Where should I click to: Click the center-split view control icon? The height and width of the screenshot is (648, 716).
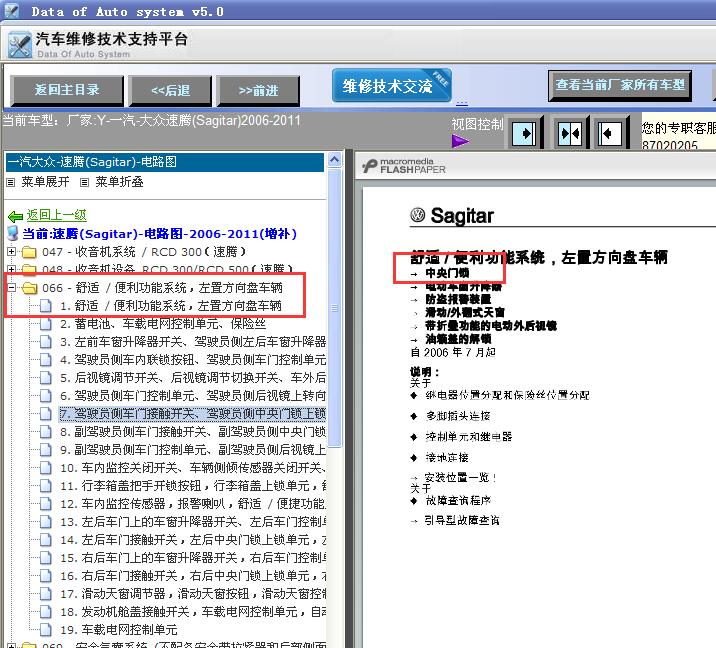[569, 133]
